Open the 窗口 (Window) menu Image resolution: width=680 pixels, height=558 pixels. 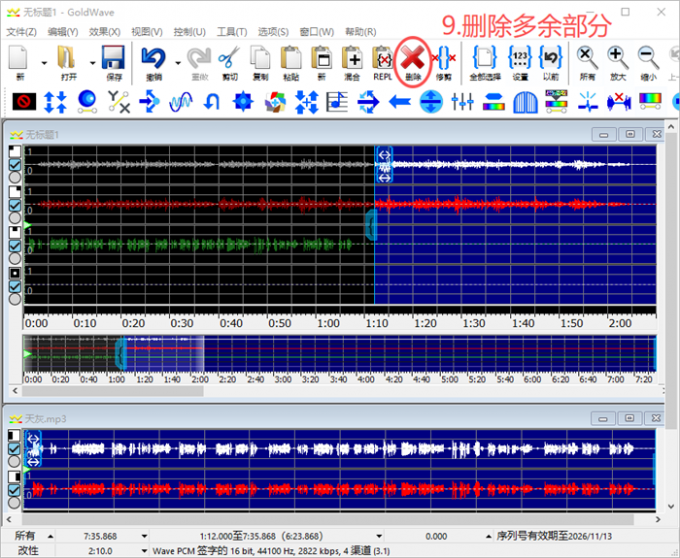coord(317,32)
